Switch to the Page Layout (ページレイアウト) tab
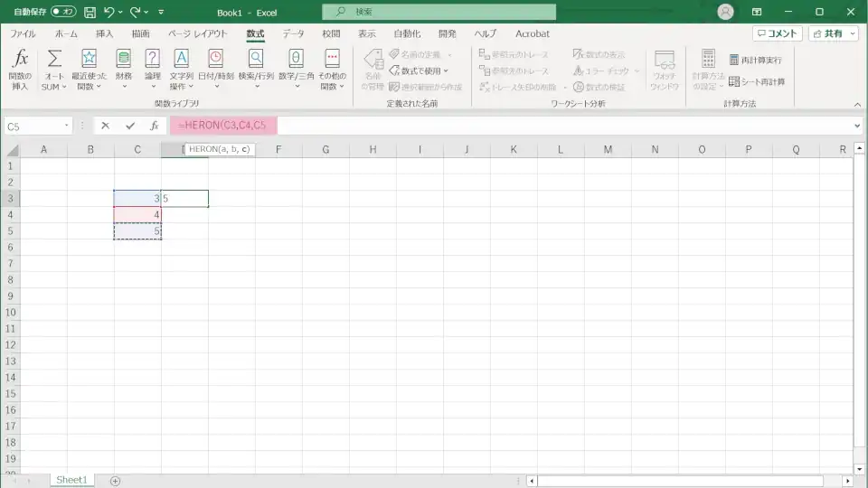The image size is (868, 488). (198, 33)
